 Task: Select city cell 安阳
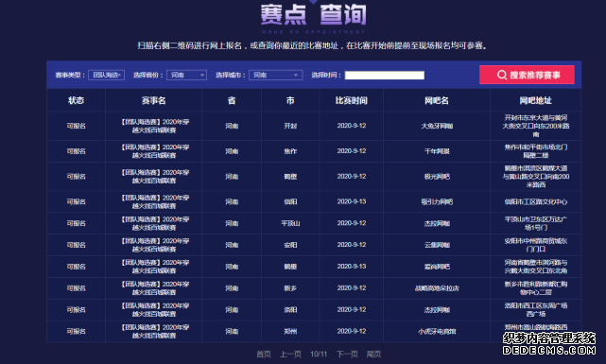[x=290, y=245]
